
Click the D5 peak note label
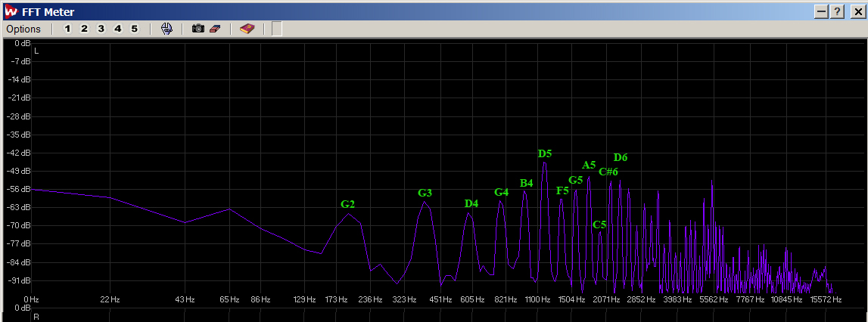545,153
